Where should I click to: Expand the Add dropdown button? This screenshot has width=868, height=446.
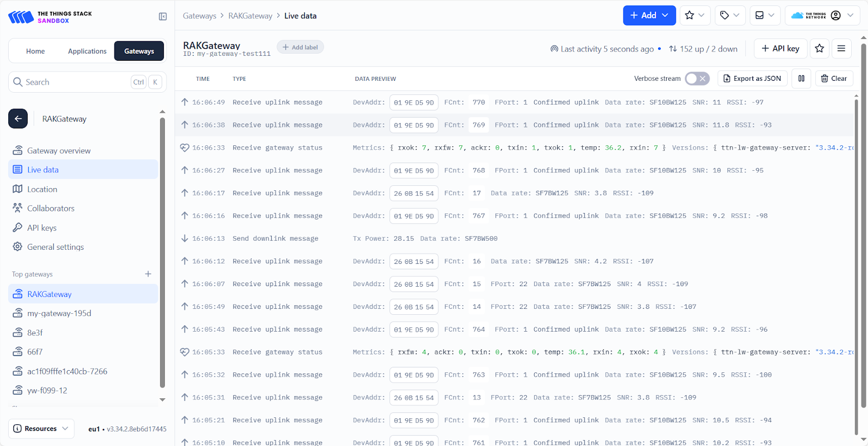[649, 16]
